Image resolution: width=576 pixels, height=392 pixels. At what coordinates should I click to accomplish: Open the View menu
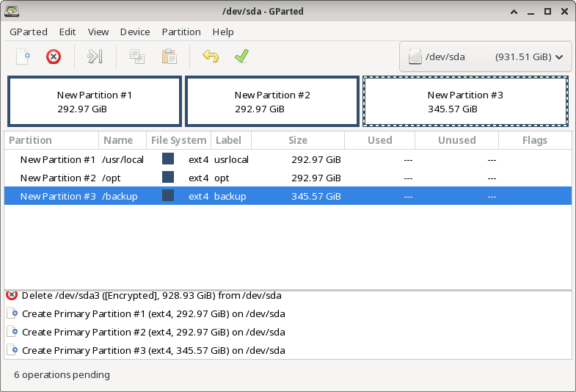tap(98, 32)
